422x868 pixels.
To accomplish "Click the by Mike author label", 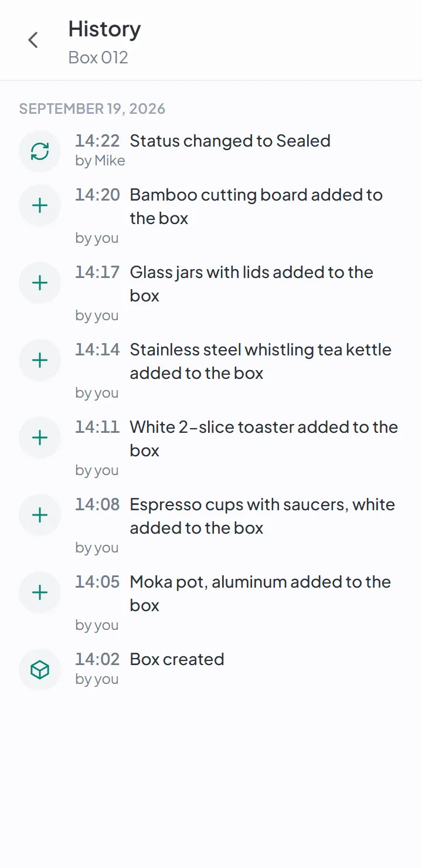I will pyautogui.click(x=100, y=161).
